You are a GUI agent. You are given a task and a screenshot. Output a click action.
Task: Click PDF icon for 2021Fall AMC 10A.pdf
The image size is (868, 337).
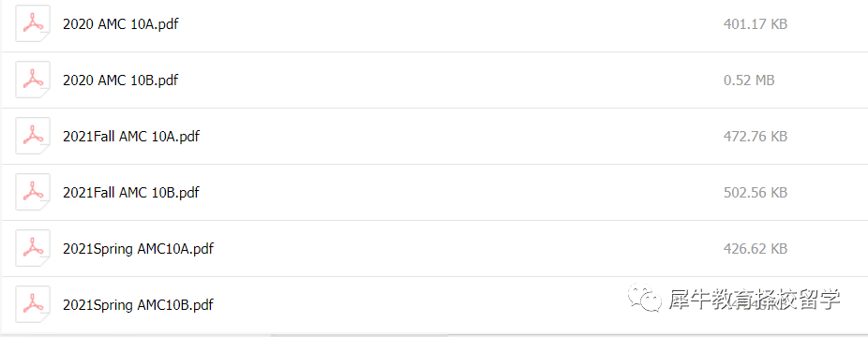[33, 136]
